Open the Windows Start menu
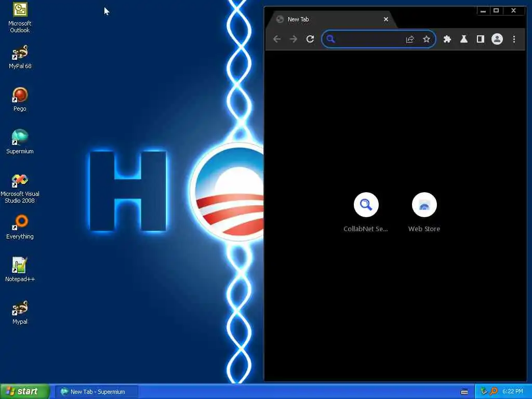The width and height of the screenshot is (532, 399). coord(25,392)
